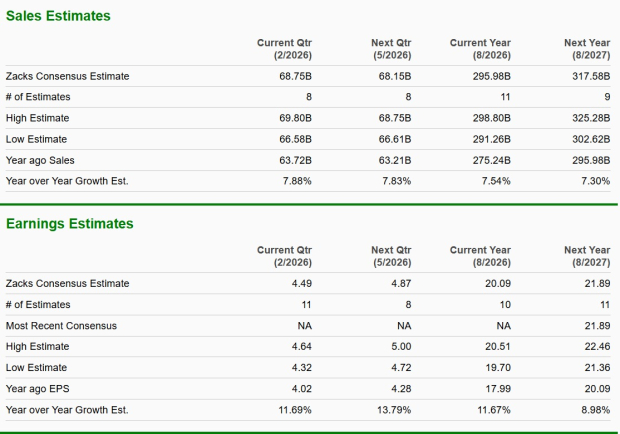Select the high sales estimate 325.28B
The image size is (620, 434).
tap(590, 118)
